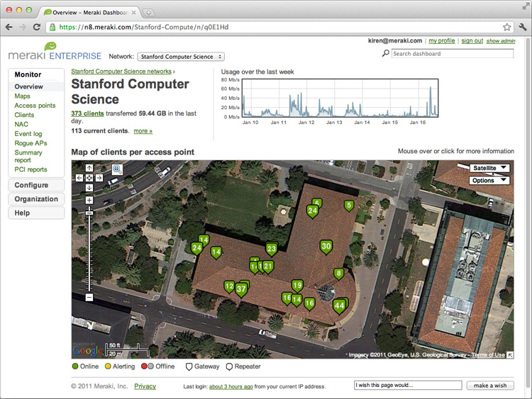This screenshot has width=532, height=399.
Task: Open the Satellite map type dropdown
Action: point(489,168)
